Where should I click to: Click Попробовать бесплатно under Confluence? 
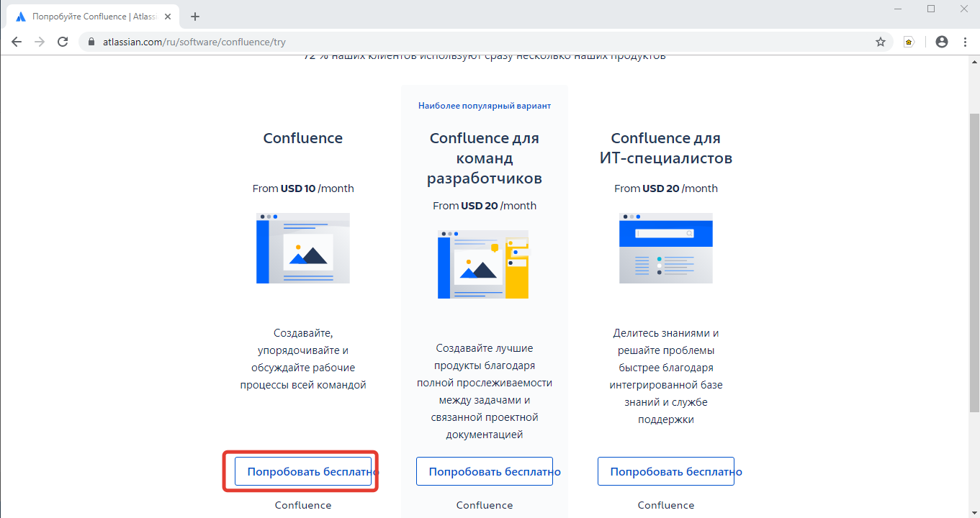tap(303, 471)
